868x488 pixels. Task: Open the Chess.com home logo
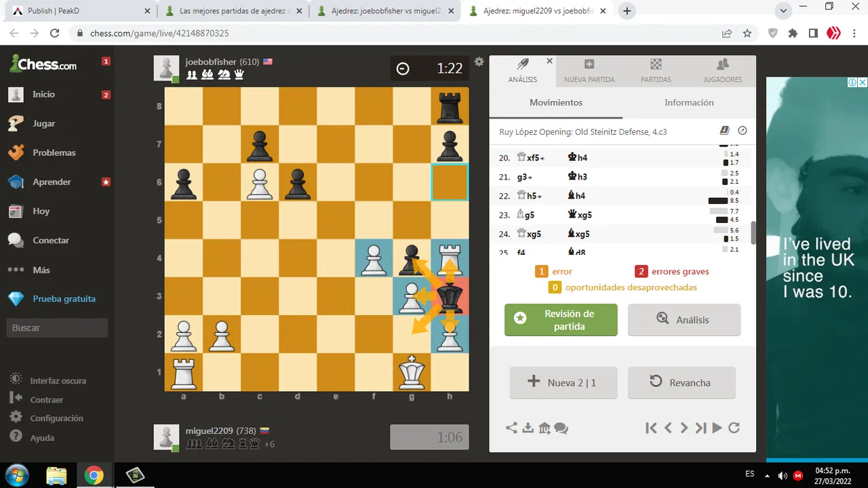click(x=43, y=64)
